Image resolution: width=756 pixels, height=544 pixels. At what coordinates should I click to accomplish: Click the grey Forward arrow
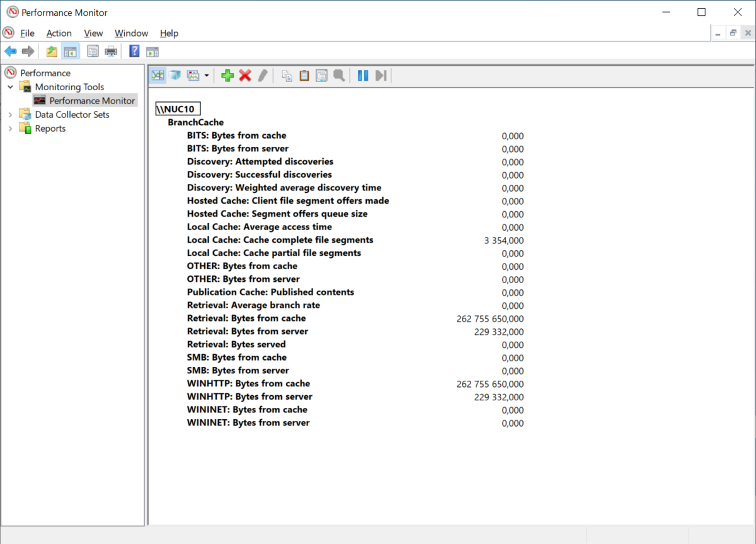coord(28,52)
